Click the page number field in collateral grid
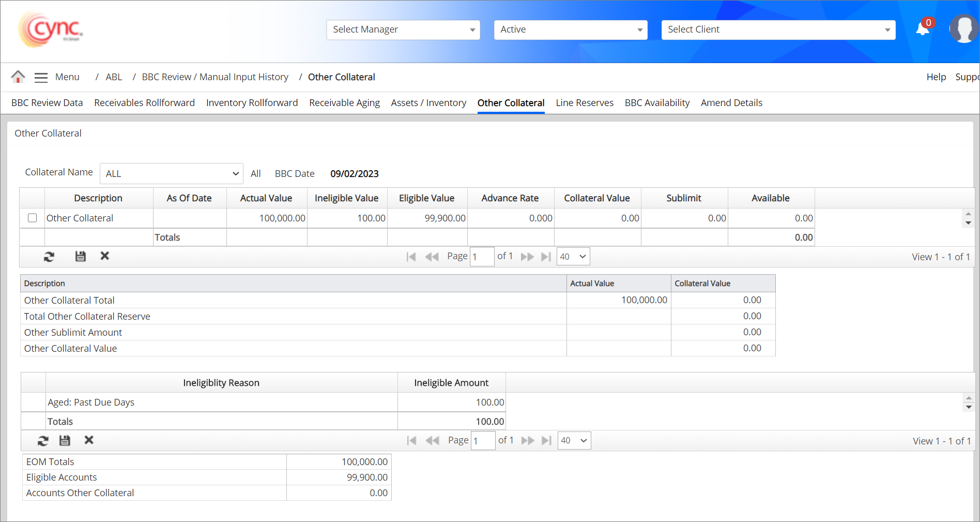 click(x=482, y=257)
